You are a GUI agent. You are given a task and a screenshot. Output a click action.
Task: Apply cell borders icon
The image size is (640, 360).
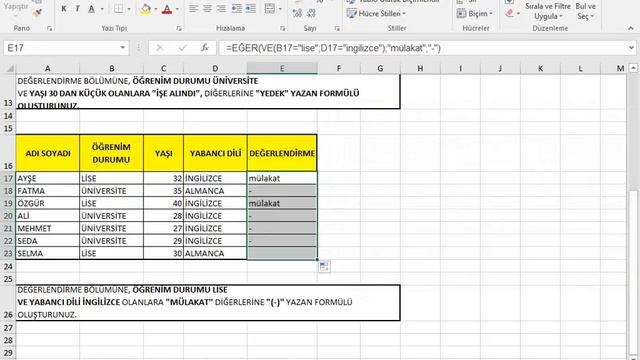click(x=119, y=9)
